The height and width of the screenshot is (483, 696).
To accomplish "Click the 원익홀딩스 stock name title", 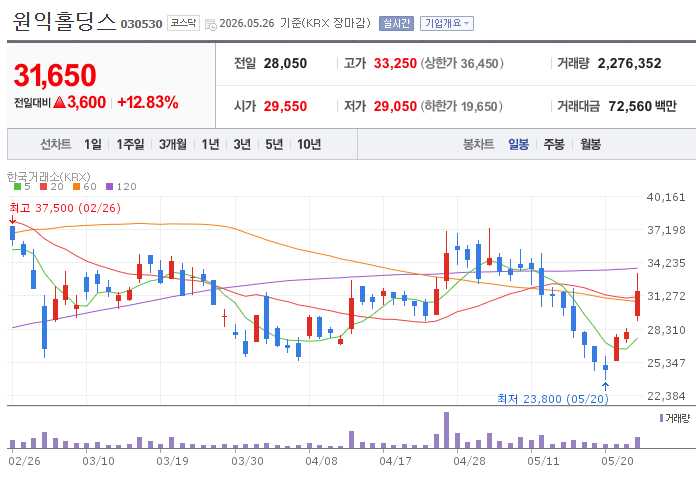I will (x=64, y=21).
